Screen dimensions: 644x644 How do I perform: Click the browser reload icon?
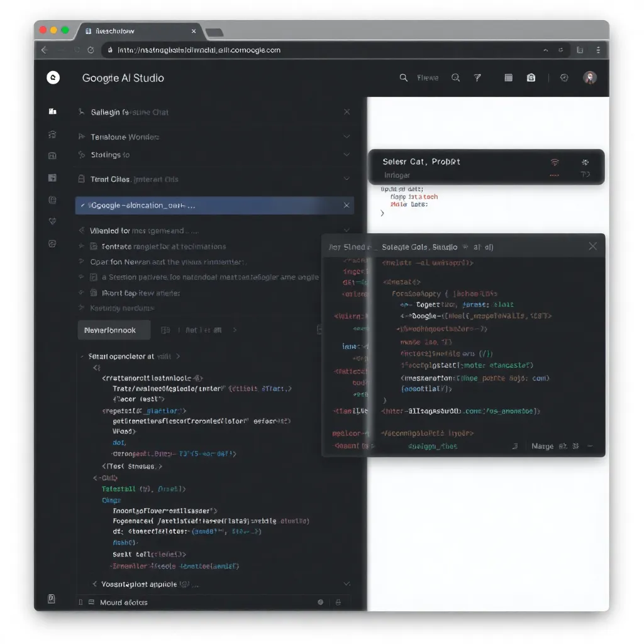pyautogui.click(x=91, y=50)
